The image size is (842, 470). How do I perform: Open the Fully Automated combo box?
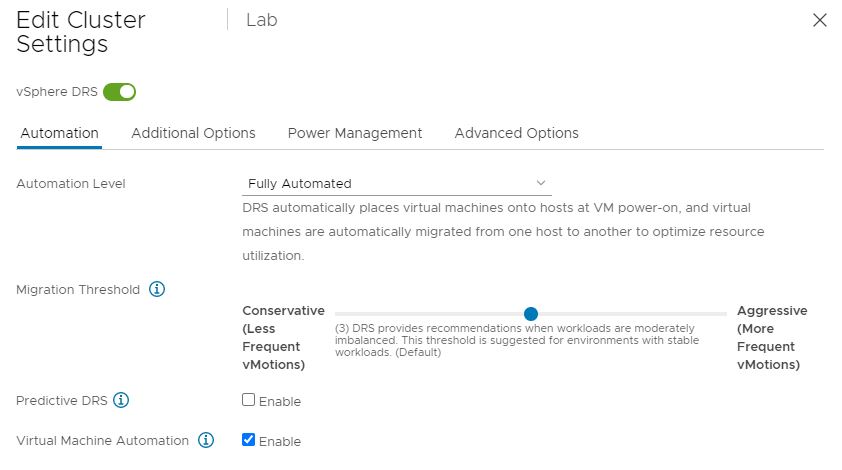tap(397, 184)
